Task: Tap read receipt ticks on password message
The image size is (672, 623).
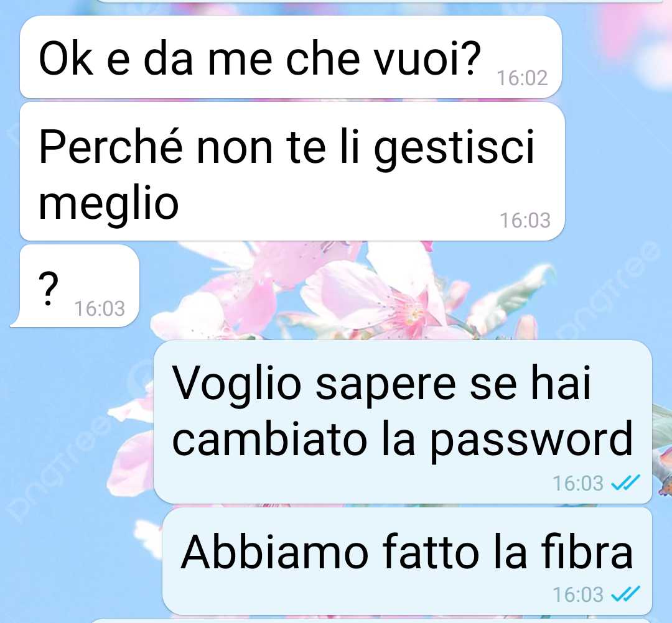Action: coord(625,482)
